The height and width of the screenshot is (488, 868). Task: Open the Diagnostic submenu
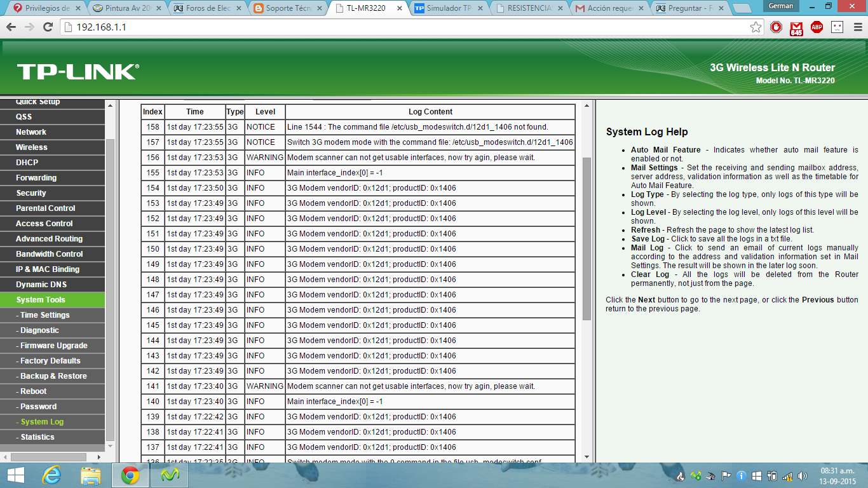(52, 330)
